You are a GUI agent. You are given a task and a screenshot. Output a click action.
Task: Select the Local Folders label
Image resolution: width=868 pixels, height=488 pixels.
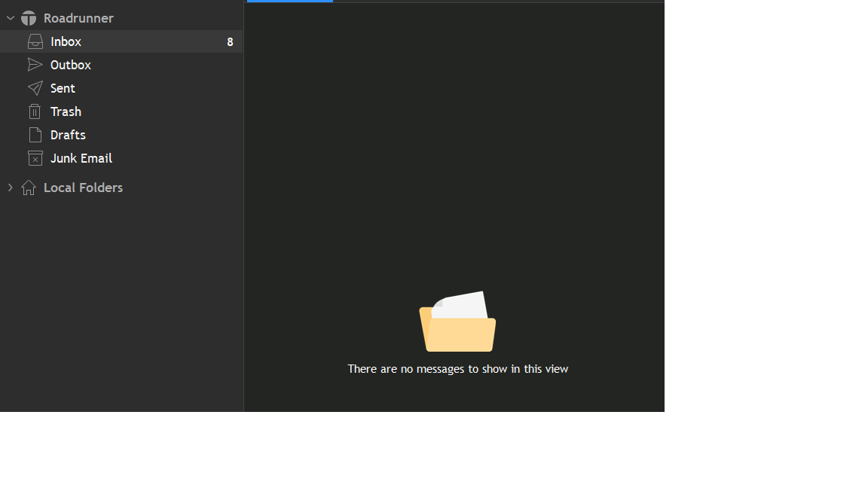coord(83,188)
